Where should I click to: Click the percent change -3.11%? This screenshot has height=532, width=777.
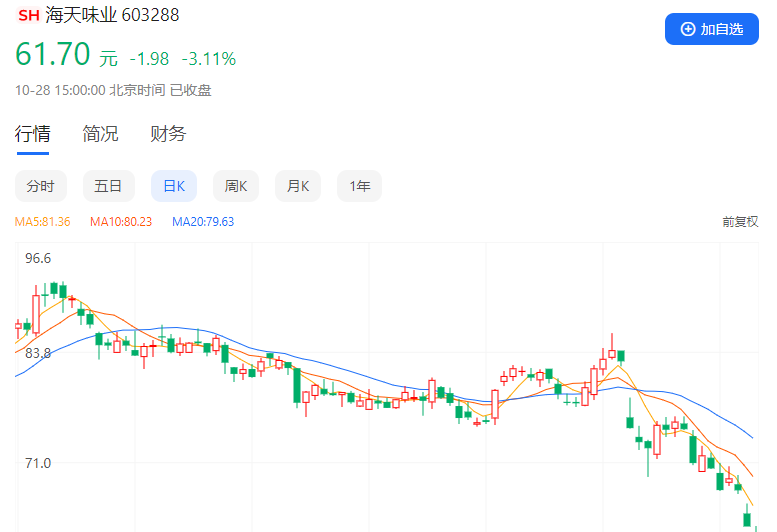click(x=209, y=59)
